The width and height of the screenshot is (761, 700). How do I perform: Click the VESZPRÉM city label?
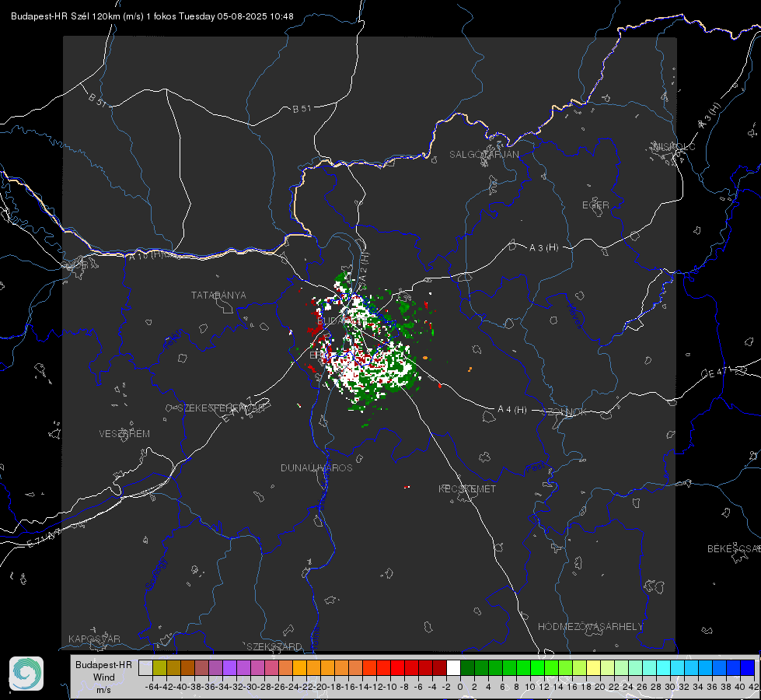tap(124, 434)
